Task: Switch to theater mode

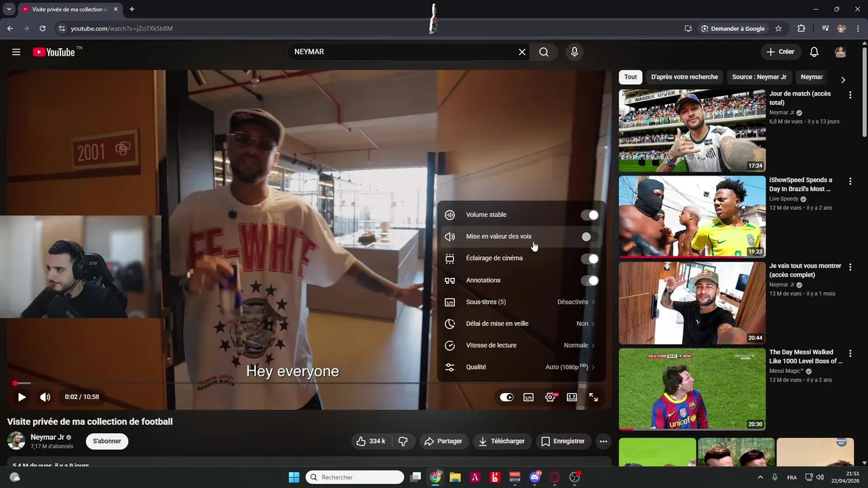Action: pos(572,397)
